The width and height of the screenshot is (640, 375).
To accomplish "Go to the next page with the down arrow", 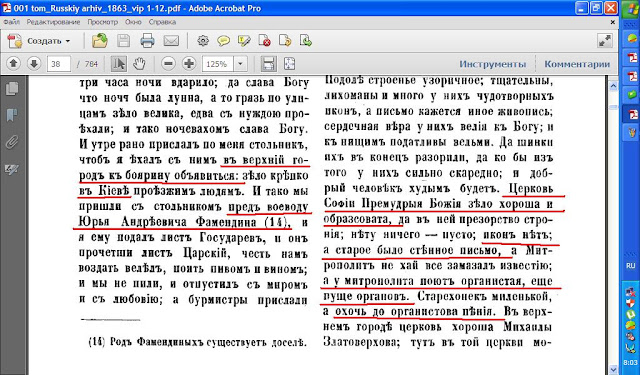I will [x=34, y=64].
